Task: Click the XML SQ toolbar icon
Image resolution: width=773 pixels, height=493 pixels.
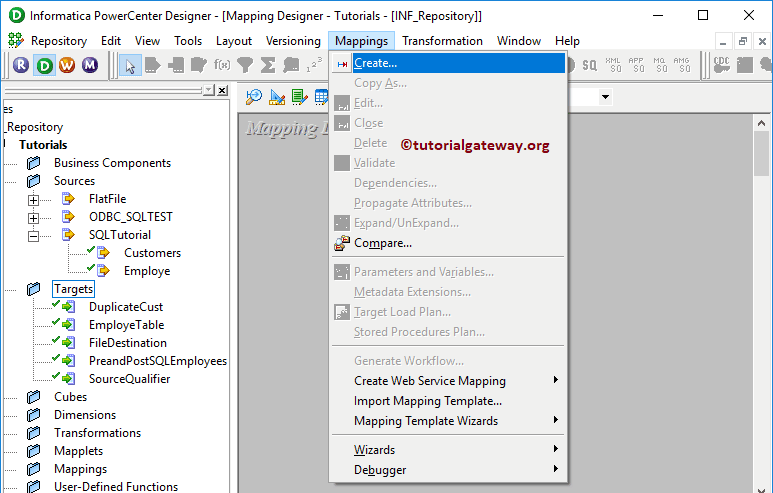Action: point(613,65)
